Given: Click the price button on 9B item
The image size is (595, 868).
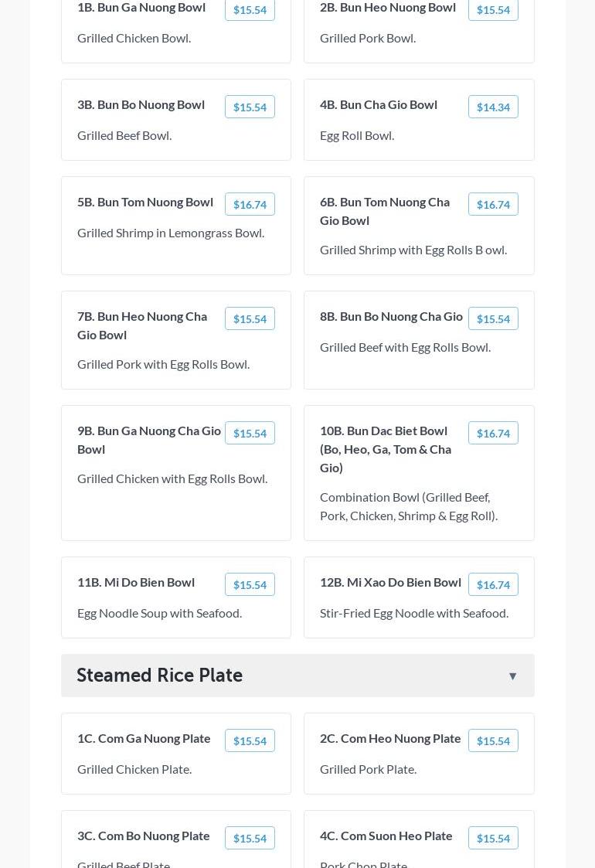Looking at the screenshot, I should point(250,433).
